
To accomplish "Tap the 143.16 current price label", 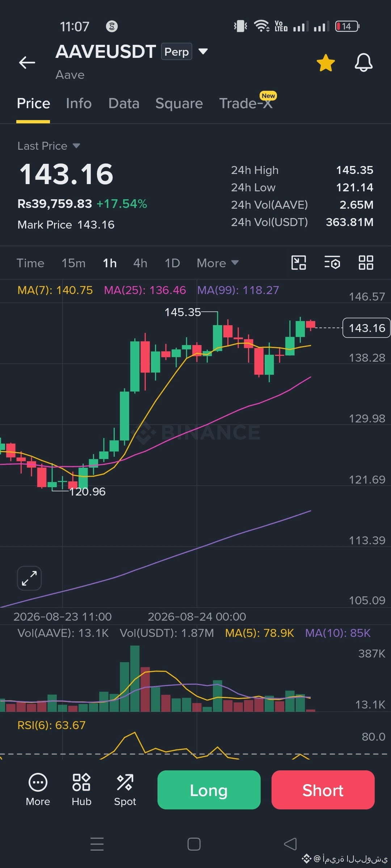I will pyautogui.click(x=366, y=328).
